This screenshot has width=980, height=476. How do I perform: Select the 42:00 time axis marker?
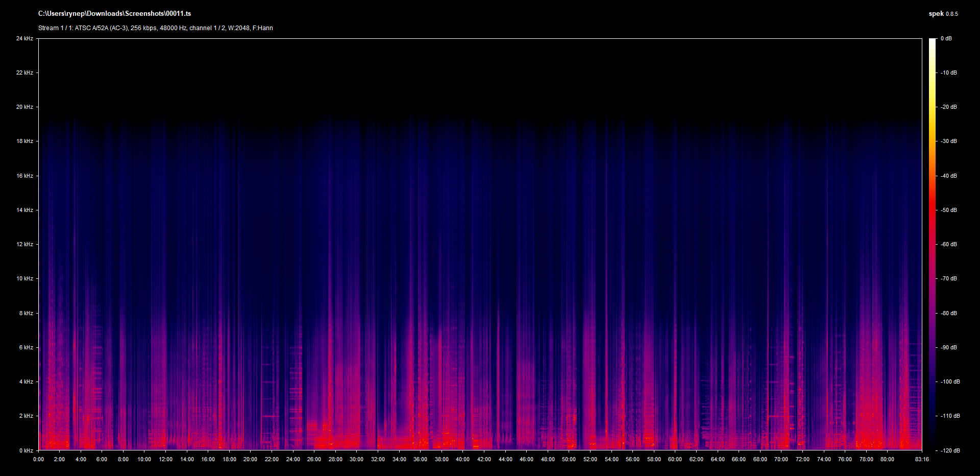pyautogui.click(x=484, y=460)
